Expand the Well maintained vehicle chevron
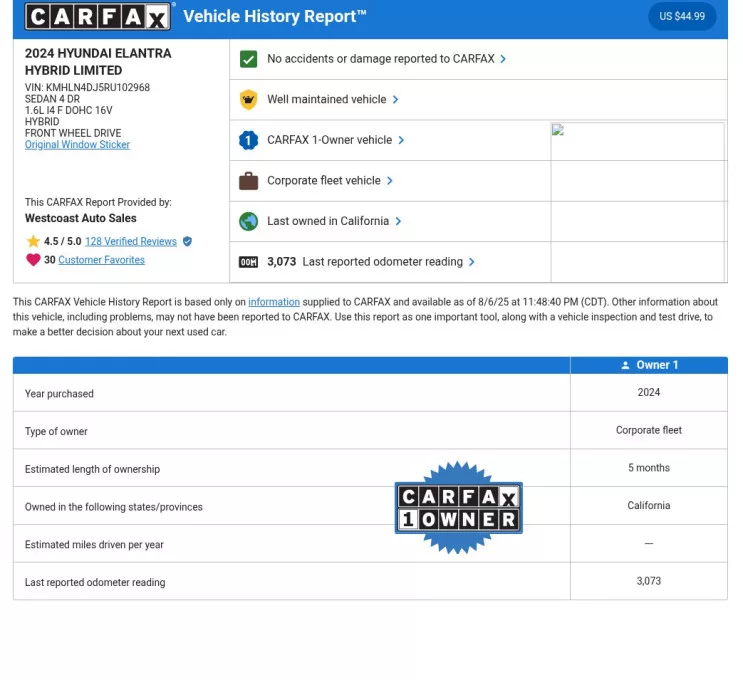This screenshot has height=680, width=743. 396,100
